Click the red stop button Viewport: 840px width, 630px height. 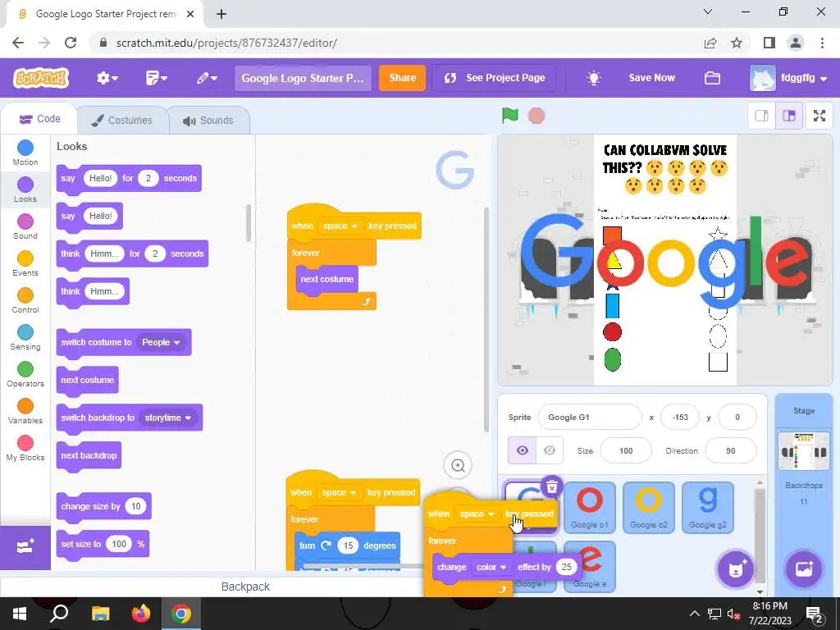[x=536, y=116]
